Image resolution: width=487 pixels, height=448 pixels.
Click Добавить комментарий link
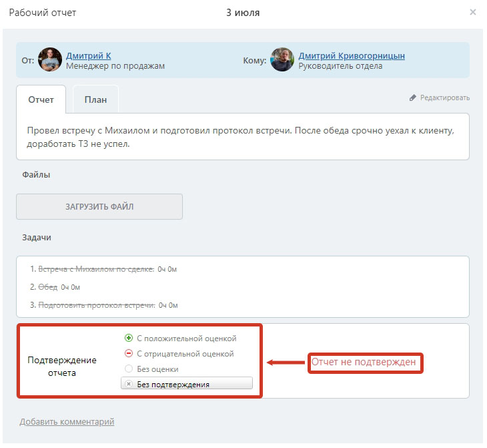[67, 422]
